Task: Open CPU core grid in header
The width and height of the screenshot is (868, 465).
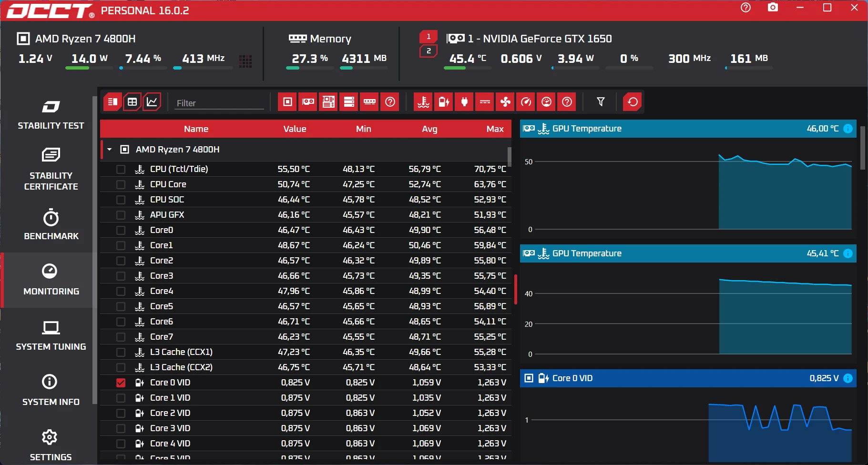Action: coord(245,61)
